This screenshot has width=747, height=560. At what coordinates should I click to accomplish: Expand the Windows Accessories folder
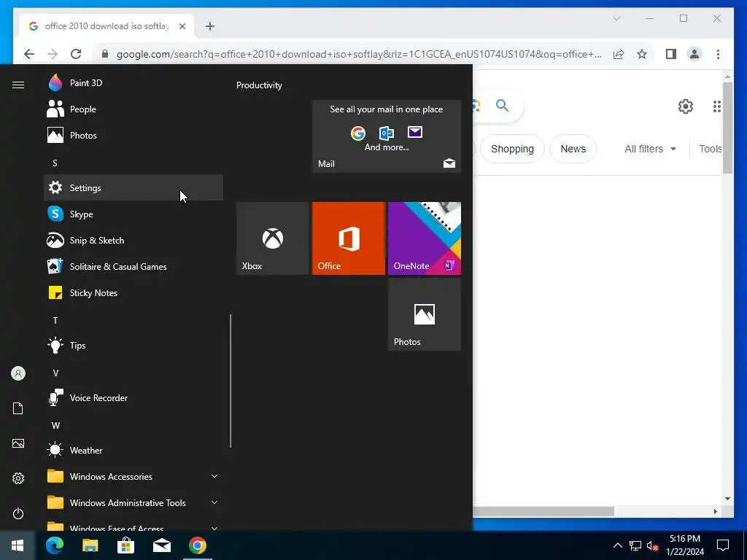pyautogui.click(x=133, y=476)
